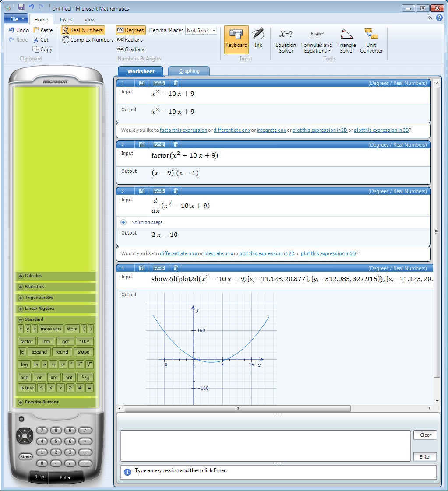The width and height of the screenshot is (448, 491).
Task: Click the Undo icon in the Clipboard group
Action: (x=11, y=30)
